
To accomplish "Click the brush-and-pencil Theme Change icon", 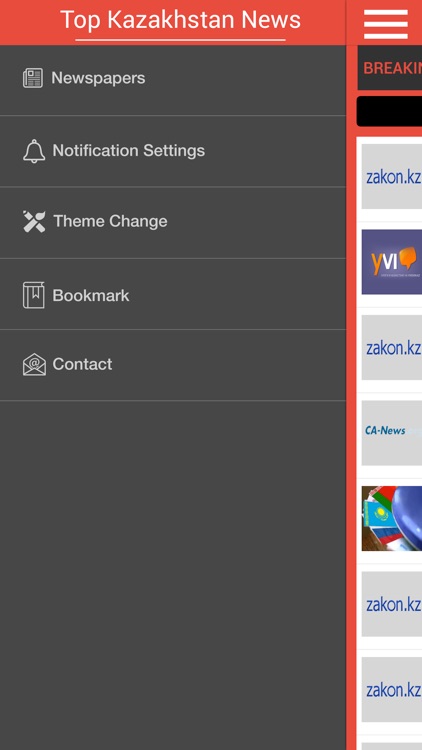I will click(34, 221).
